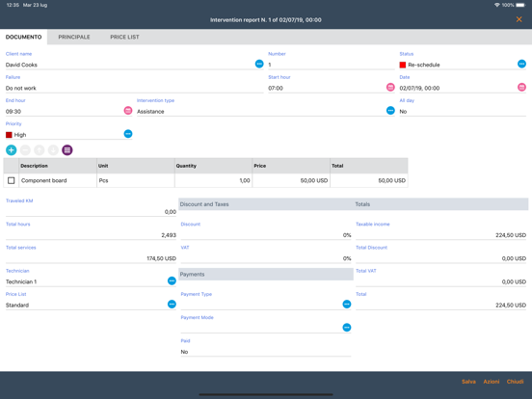Viewport: 532px width, 399px height.
Task: Click the battery status bar icon
Action: 520,5
